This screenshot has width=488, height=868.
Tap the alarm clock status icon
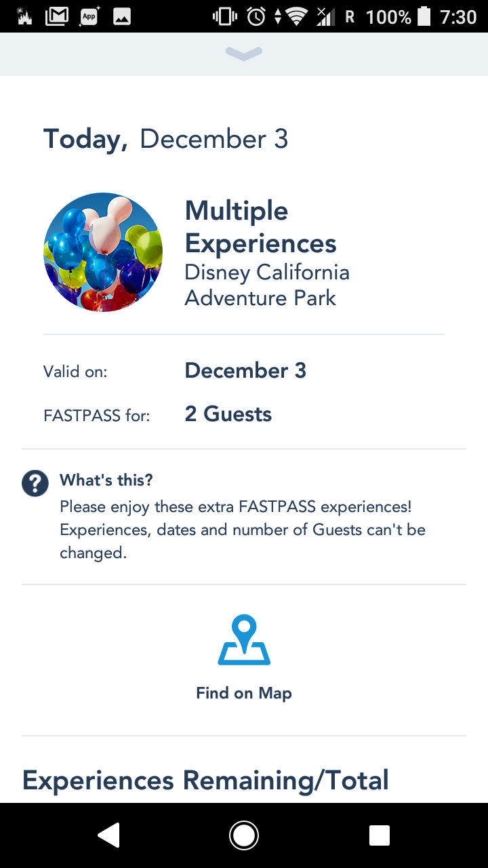click(x=256, y=16)
